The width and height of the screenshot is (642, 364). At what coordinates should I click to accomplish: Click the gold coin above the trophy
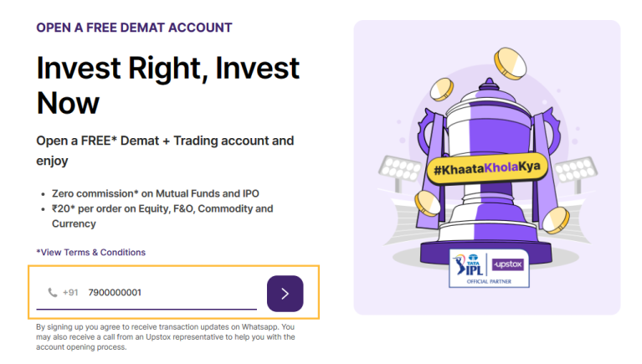coord(510,64)
